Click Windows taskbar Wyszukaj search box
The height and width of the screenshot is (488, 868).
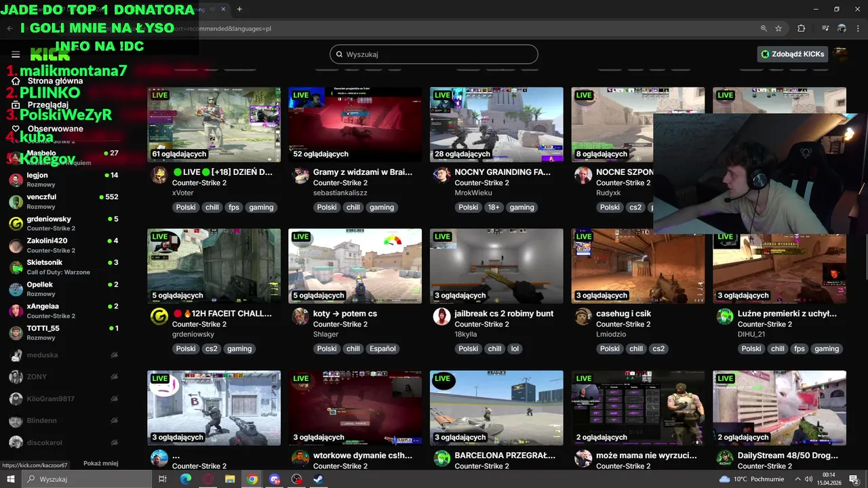click(x=86, y=479)
